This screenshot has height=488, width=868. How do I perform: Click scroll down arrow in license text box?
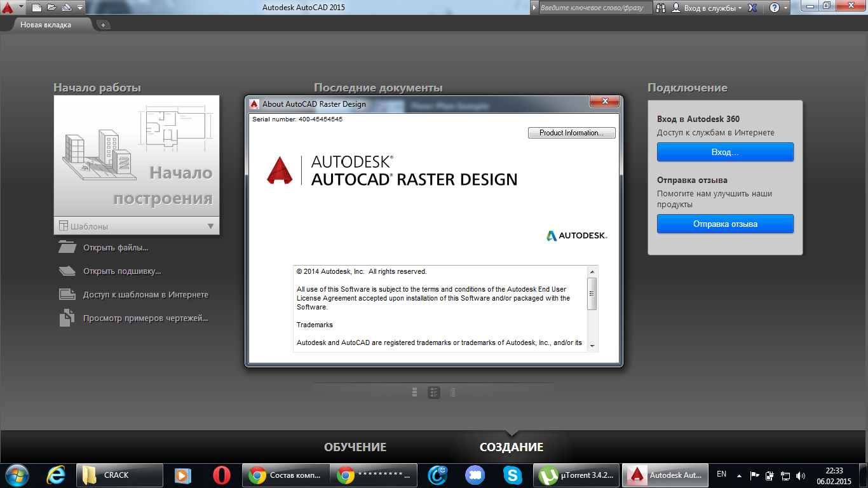pos(592,346)
